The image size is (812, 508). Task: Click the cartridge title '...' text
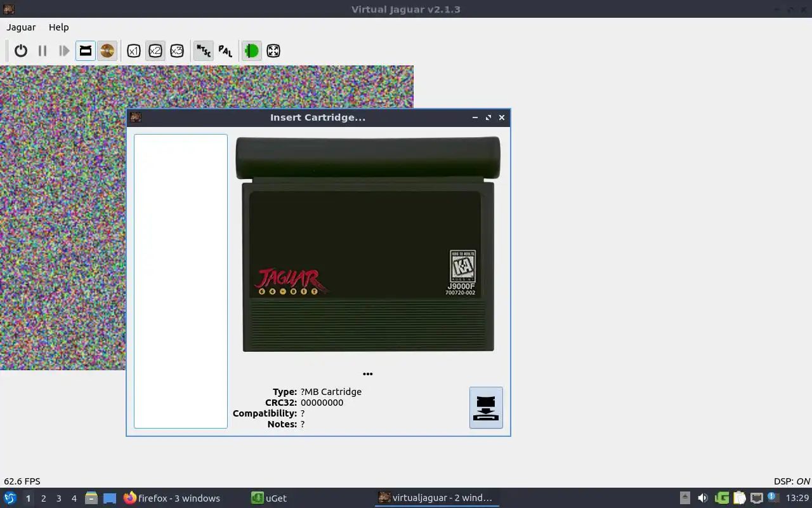[368, 373]
